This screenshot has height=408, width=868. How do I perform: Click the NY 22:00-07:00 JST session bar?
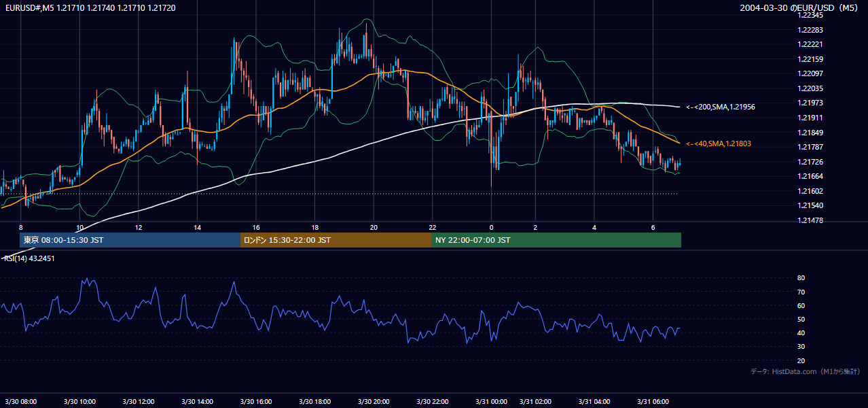[x=556, y=240]
